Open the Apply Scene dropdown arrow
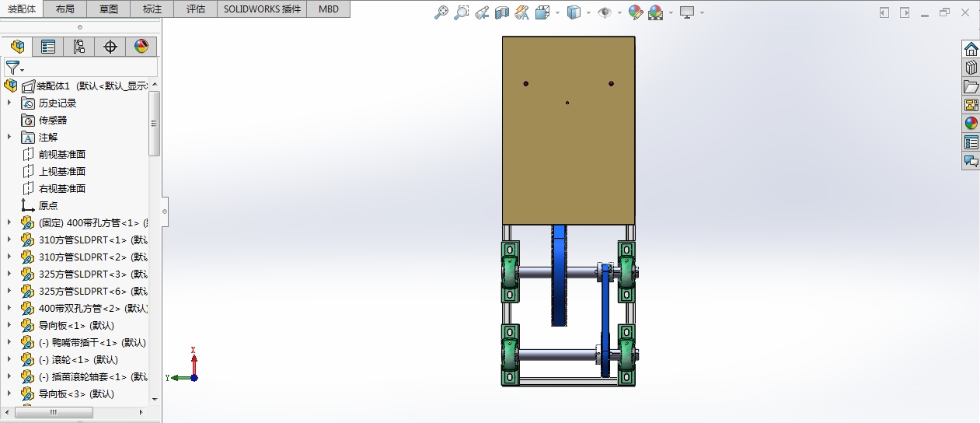The image size is (980, 423). coord(670,13)
